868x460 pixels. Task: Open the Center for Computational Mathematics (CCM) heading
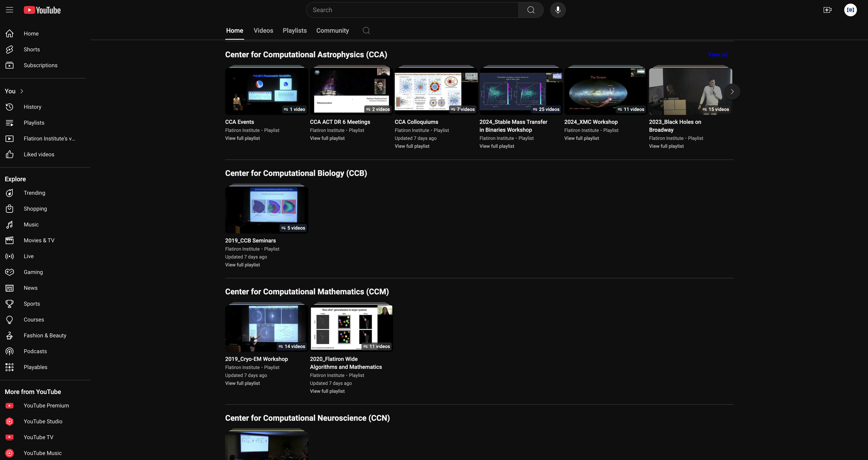click(x=307, y=292)
